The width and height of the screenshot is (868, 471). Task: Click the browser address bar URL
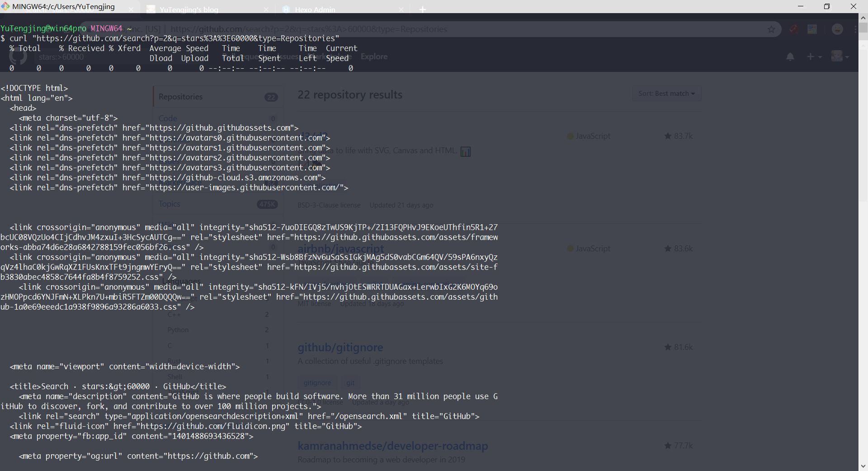(x=308, y=29)
